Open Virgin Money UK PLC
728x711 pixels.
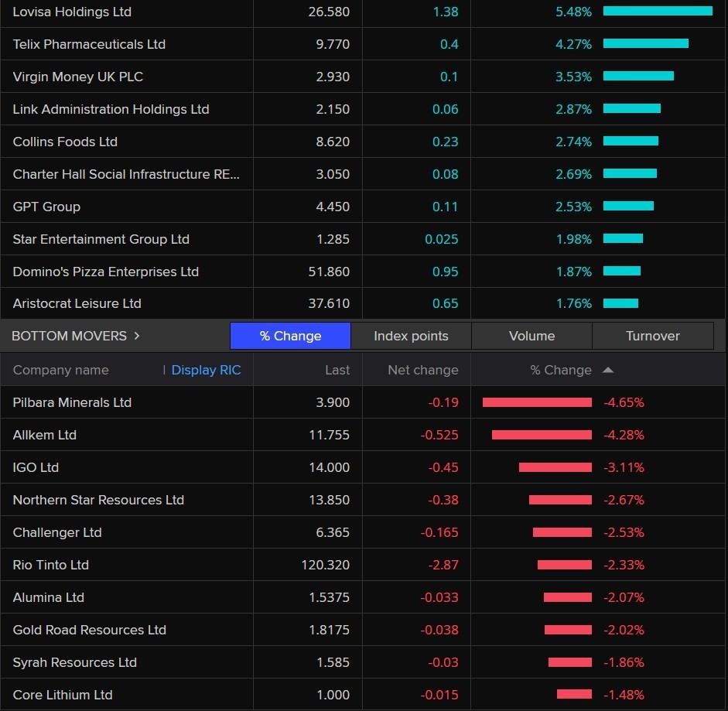pos(78,77)
